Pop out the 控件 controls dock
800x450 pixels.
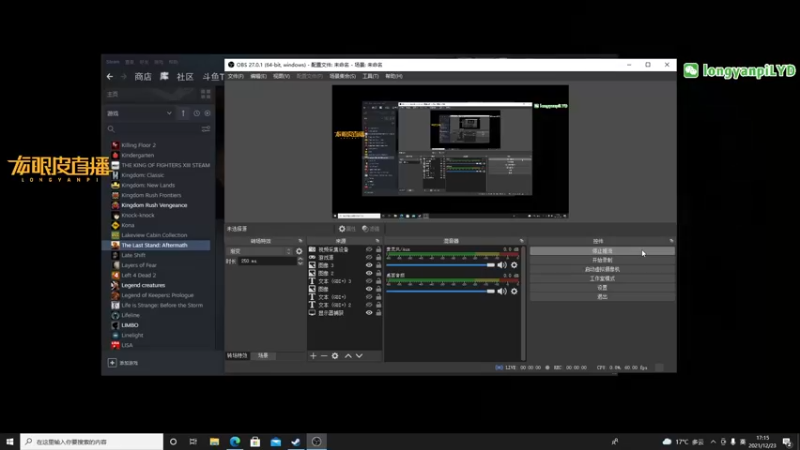671,241
